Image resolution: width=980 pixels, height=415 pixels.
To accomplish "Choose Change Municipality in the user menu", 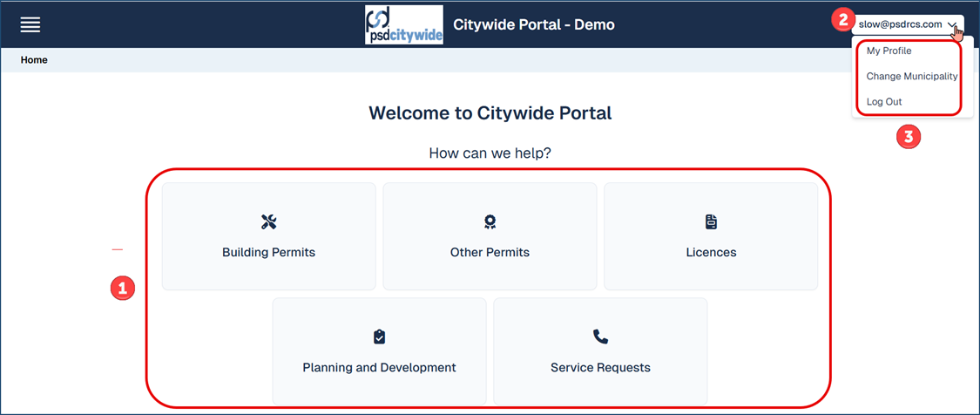I will tap(912, 77).
